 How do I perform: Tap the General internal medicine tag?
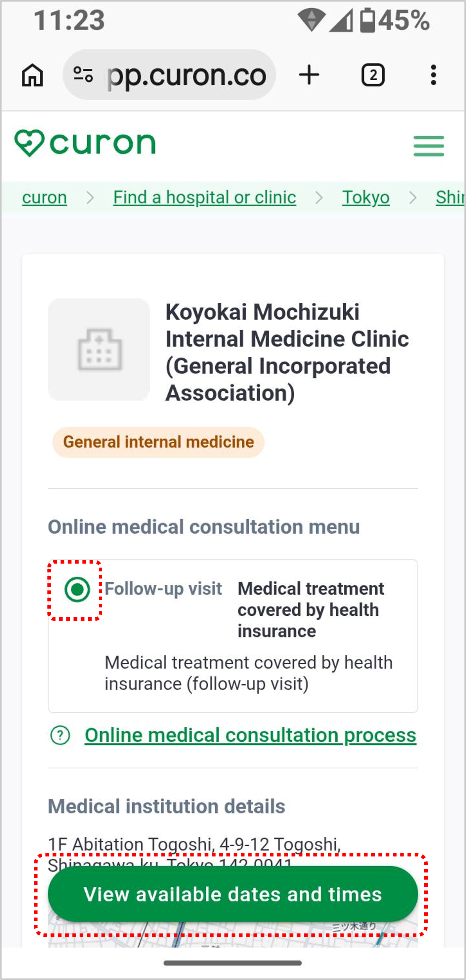[158, 442]
